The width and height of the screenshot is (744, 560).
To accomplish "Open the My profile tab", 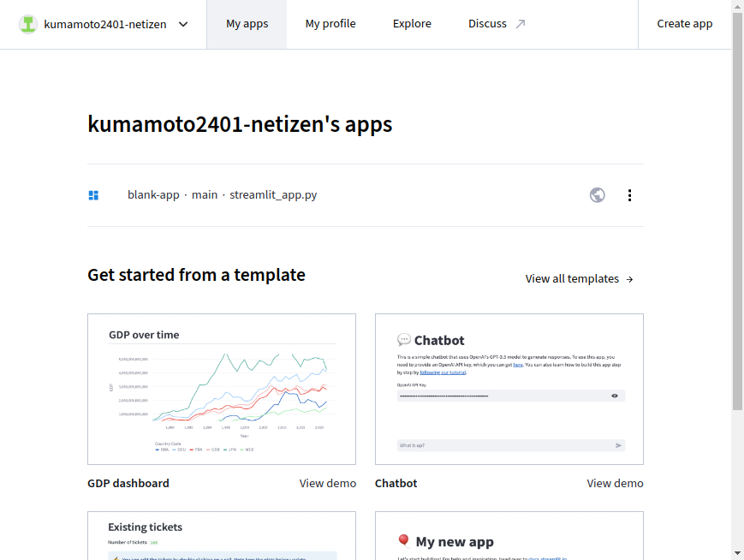I will coord(330,24).
